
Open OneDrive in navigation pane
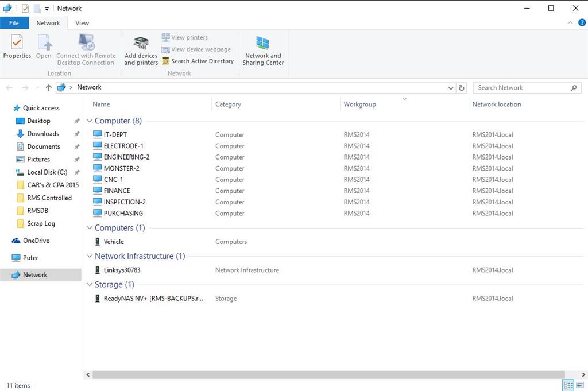[36, 241]
